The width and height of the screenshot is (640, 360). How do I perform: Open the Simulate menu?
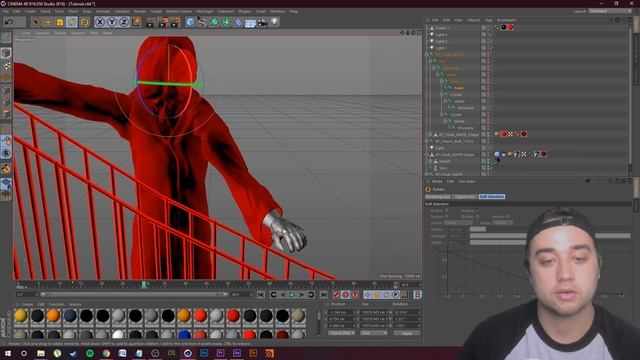(x=122, y=11)
